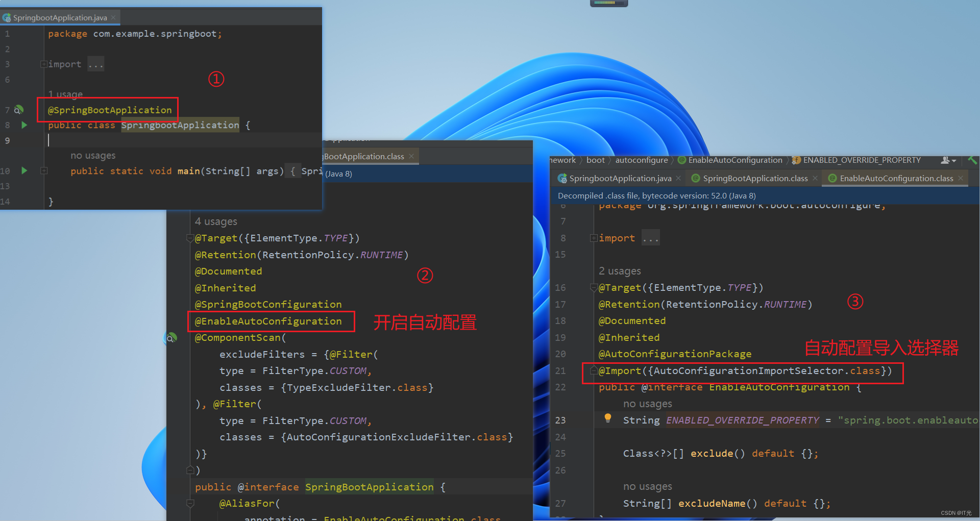The width and height of the screenshot is (980, 521).
Task: Click annotation icon on EnableAutoConfiguration.class tab
Action: [x=832, y=179]
